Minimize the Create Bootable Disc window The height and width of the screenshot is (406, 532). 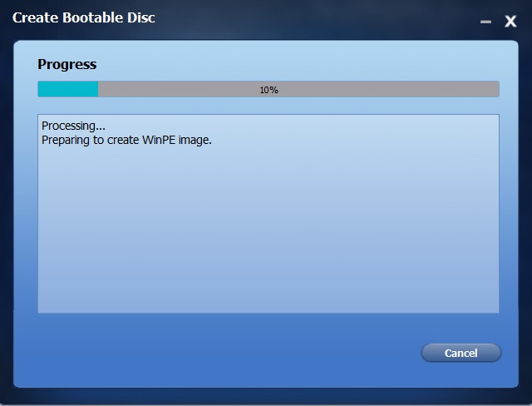click(x=485, y=22)
